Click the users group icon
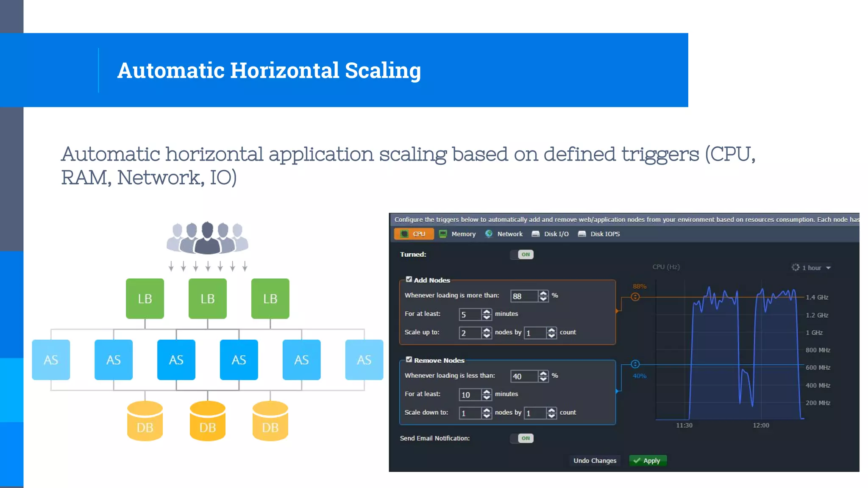 point(207,238)
